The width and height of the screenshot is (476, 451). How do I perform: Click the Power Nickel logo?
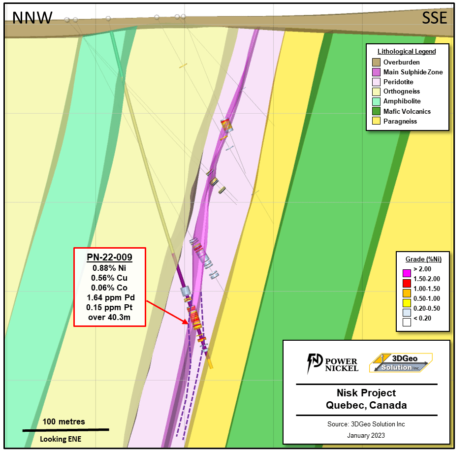[x=332, y=363]
